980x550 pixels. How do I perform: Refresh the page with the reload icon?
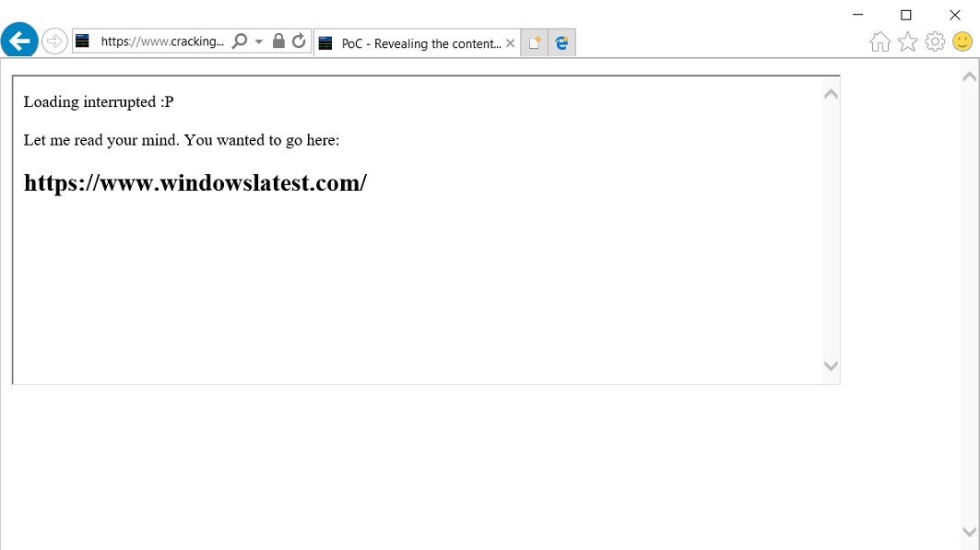click(x=299, y=41)
